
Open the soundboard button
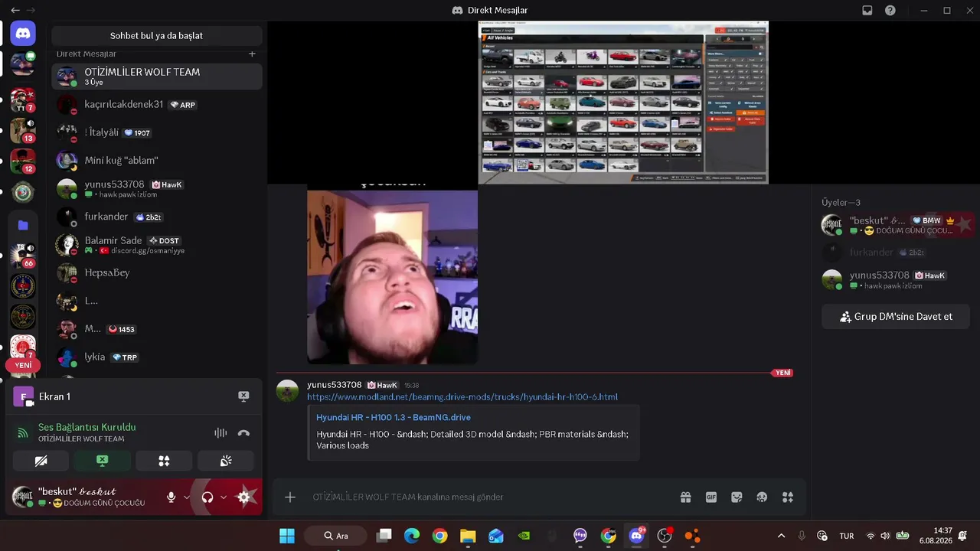[226, 461]
